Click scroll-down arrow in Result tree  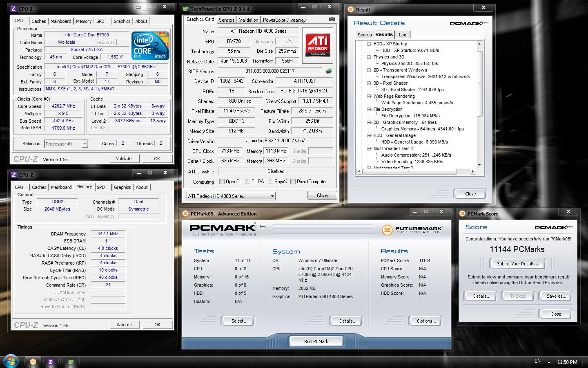(x=479, y=165)
